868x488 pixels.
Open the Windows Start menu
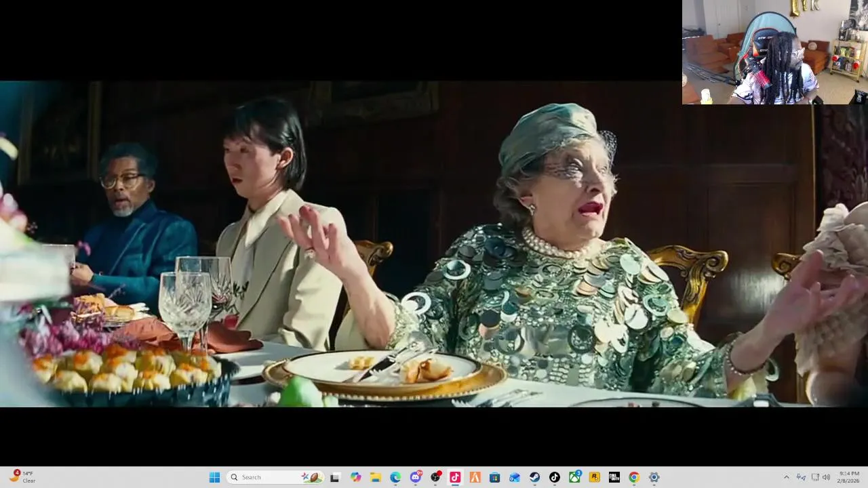pyautogui.click(x=214, y=477)
